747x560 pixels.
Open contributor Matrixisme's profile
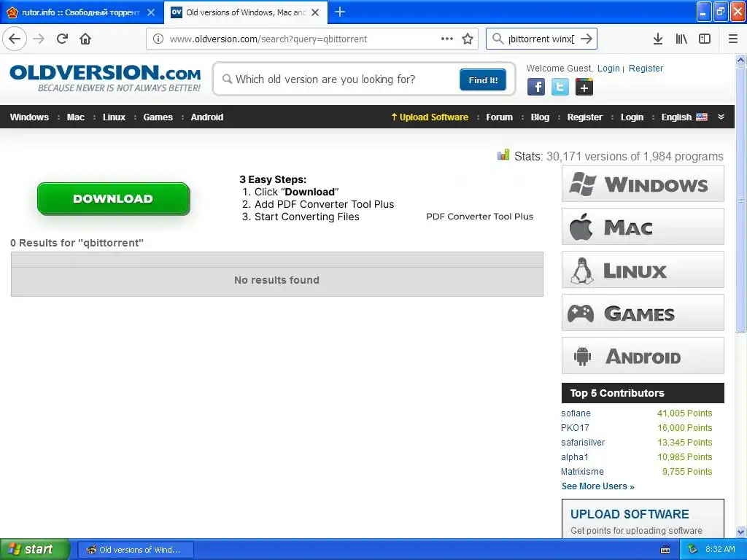point(582,472)
